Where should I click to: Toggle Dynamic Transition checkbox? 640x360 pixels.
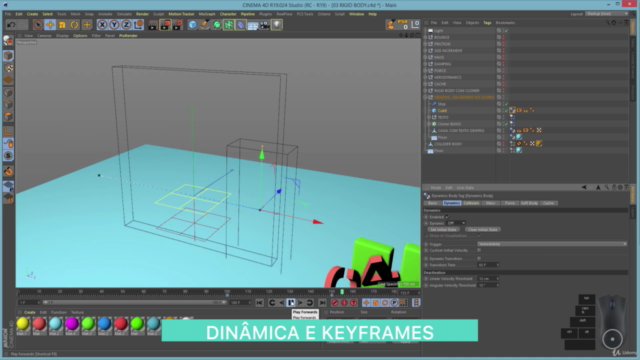[x=479, y=258]
